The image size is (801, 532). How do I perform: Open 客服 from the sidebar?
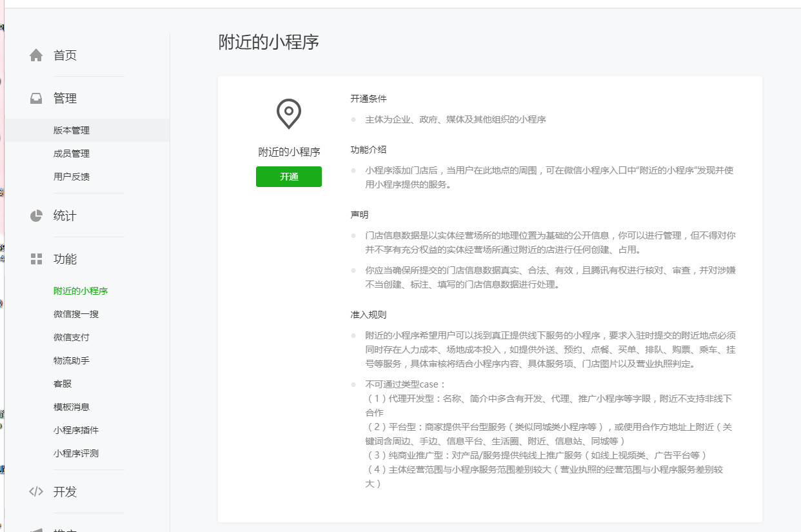pos(63,384)
